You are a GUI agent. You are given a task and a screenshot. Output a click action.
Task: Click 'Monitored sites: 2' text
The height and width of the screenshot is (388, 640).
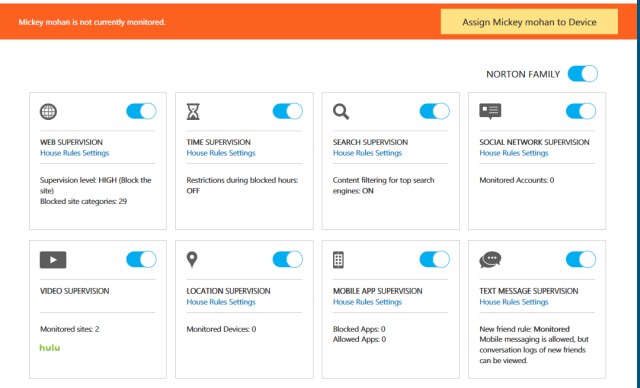[69, 329]
